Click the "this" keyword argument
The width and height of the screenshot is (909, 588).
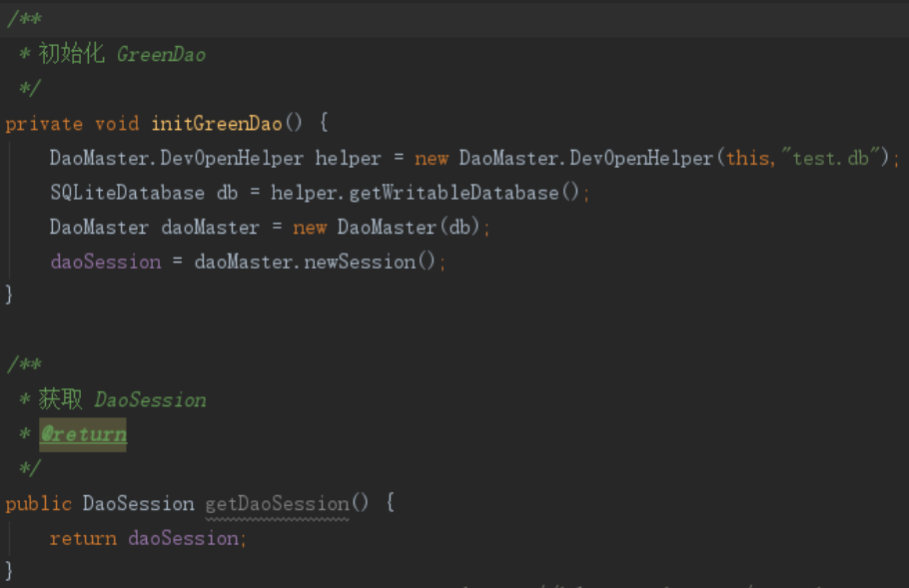748,158
